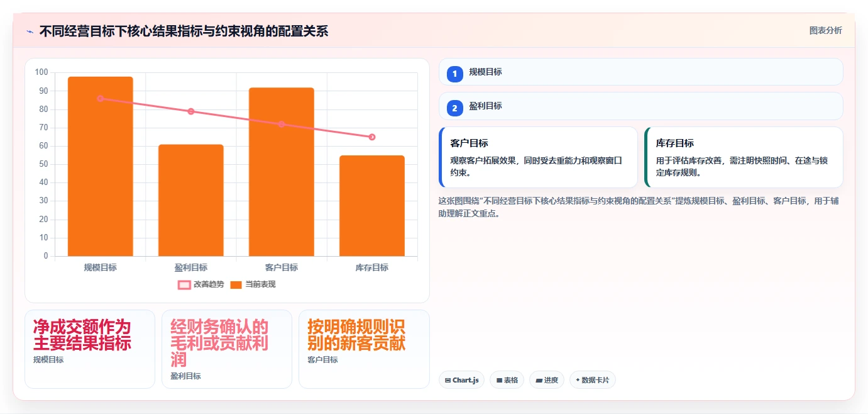Click the x-axis label 规模目标

coord(101,267)
